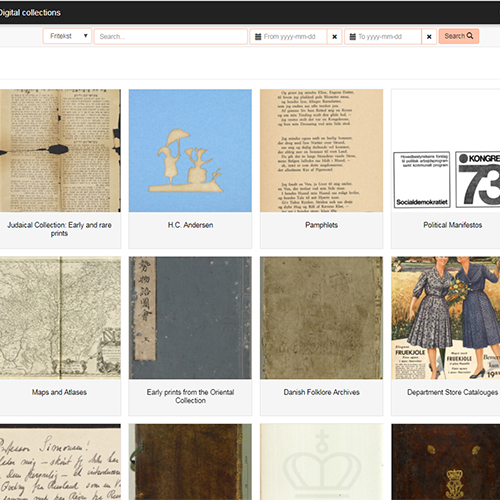Open the Danish Folklore Archives cover image
This screenshot has width=500, height=500.
pyautogui.click(x=321, y=318)
